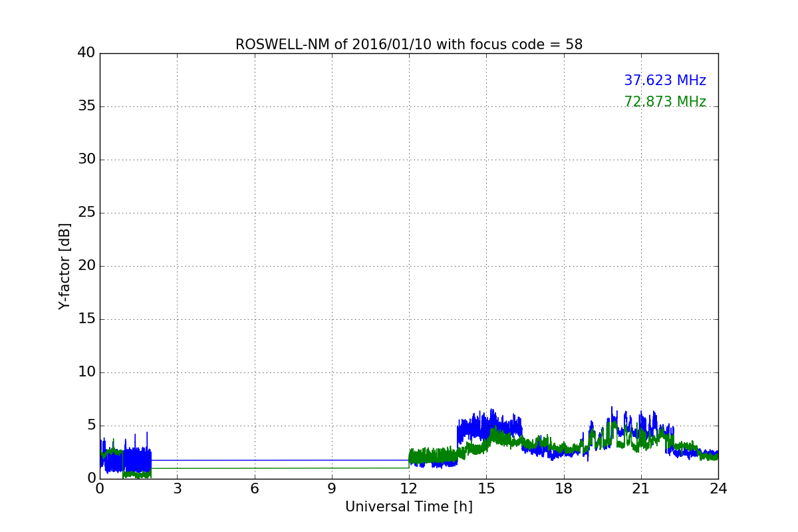Select the 30 y-axis tick label

click(x=86, y=160)
